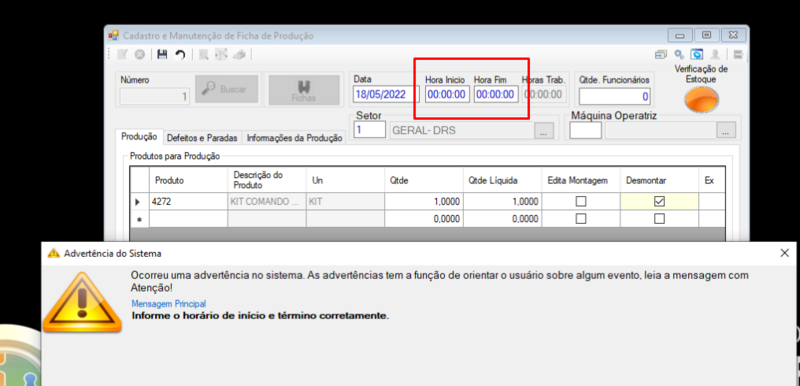Viewport: 800px width, 386px height.
Task: Maximize the Ficha de Produção window
Action: (707, 36)
